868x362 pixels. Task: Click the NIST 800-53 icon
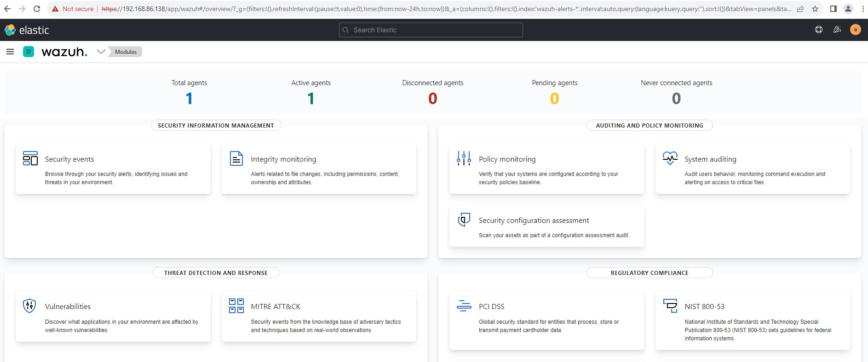(670, 305)
